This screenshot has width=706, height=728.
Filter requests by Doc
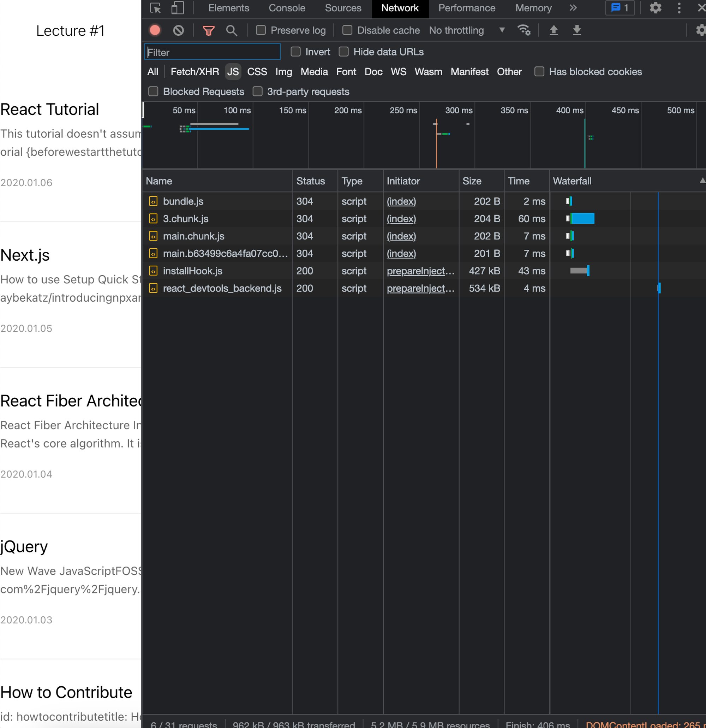[373, 72]
